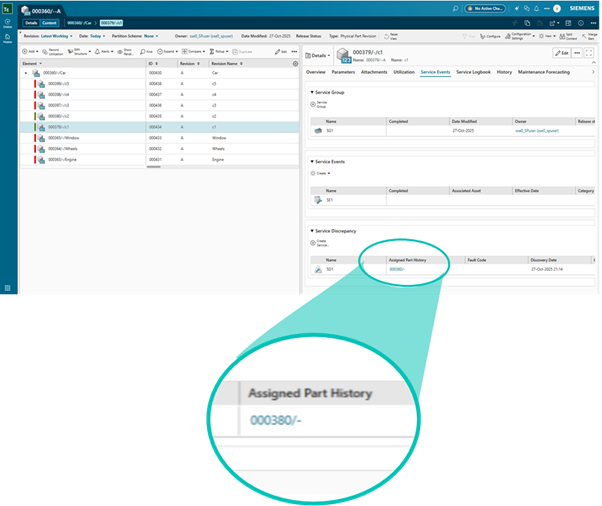Click the global search magnifier icon
Screen dimensions: 602x506
(454, 8)
